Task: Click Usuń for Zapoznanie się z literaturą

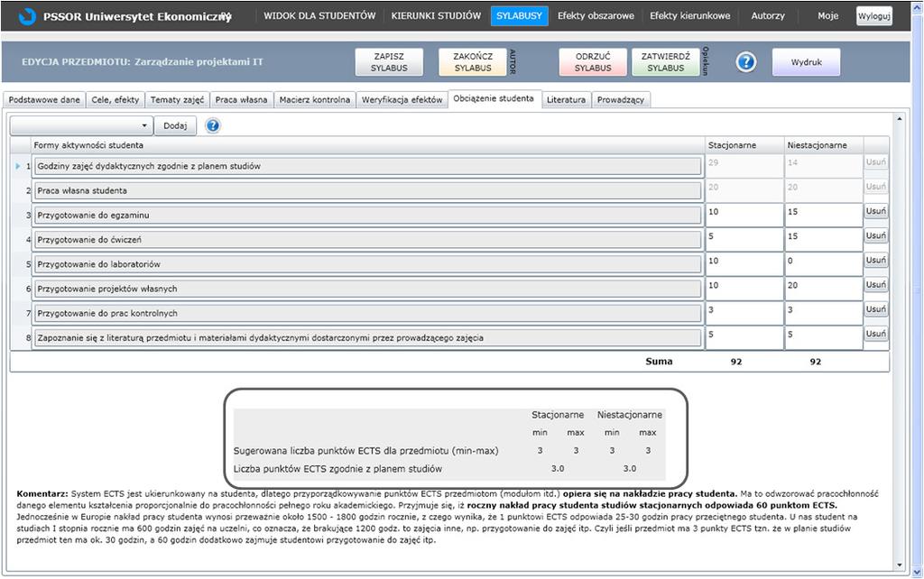Action: [x=875, y=334]
